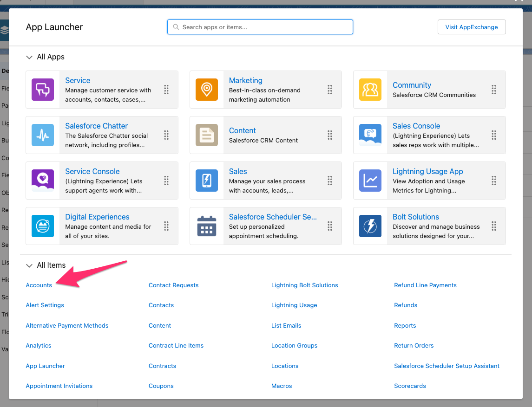The height and width of the screenshot is (407, 532).
Task: Click the yellow Community app icon
Action: (370, 90)
